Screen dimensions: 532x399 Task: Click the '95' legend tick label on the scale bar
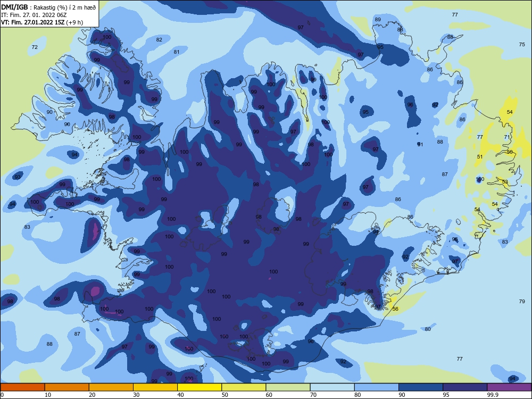click(446, 395)
